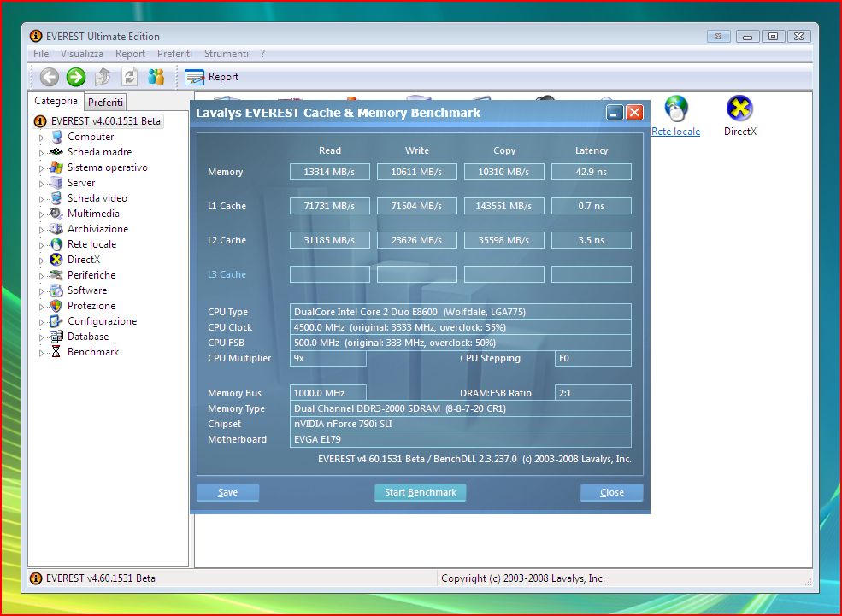The width and height of the screenshot is (842, 616).
Task: Select the Scheda madre motherboard icon
Action: (x=56, y=152)
